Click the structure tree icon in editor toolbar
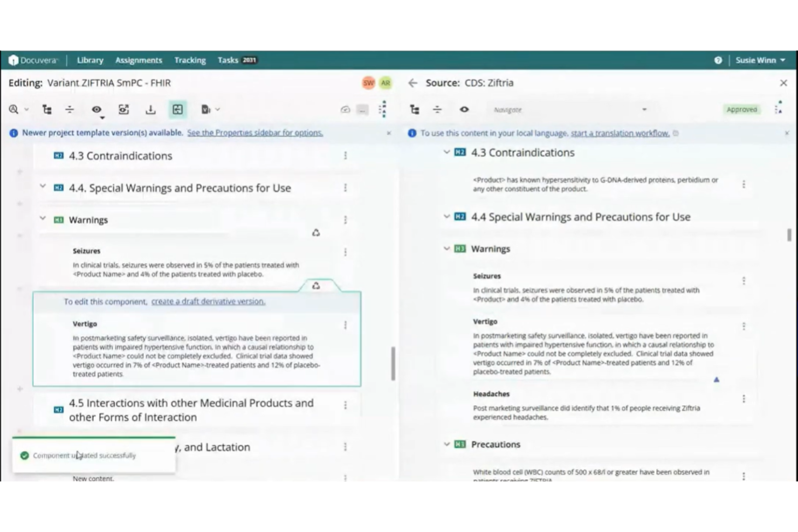The image size is (798, 532). pyautogui.click(x=47, y=109)
